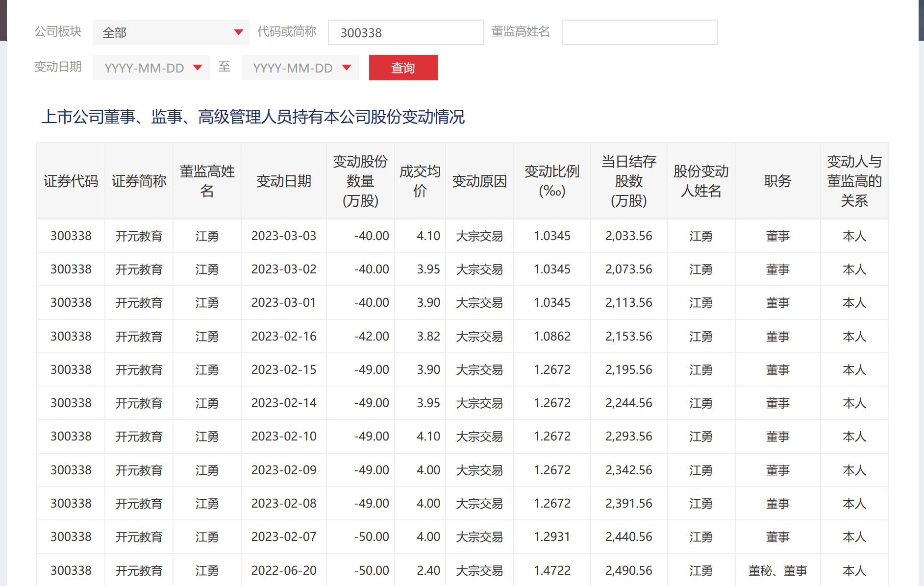924x586 pixels.
Task: Click 开元教育 in the 2023-03-03 row
Action: (x=139, y=236)
